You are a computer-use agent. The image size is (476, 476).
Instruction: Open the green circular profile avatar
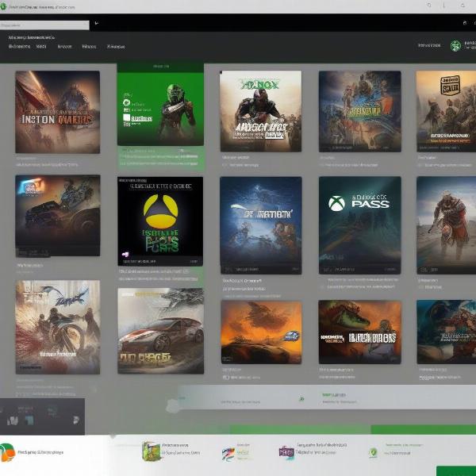pos(455,45)
